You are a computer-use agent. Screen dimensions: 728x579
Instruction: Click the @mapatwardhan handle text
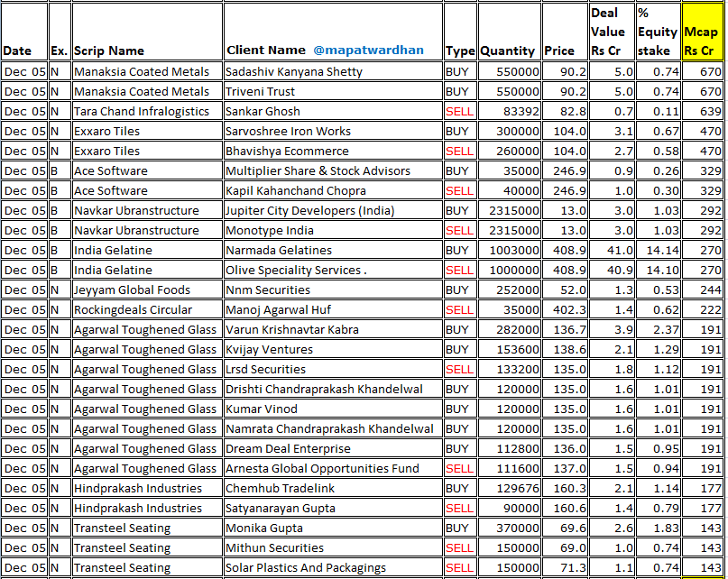368,51
